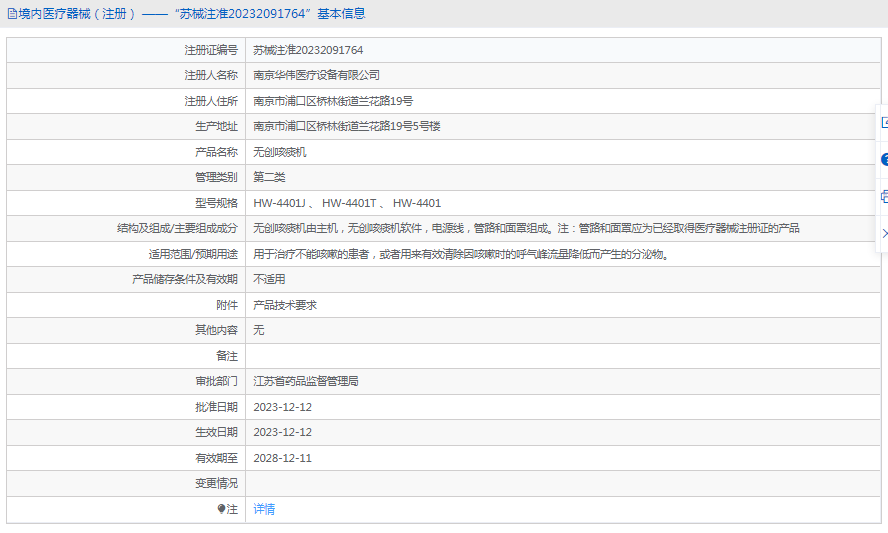
Task: Click the 备注 row label
Action: 227,356
